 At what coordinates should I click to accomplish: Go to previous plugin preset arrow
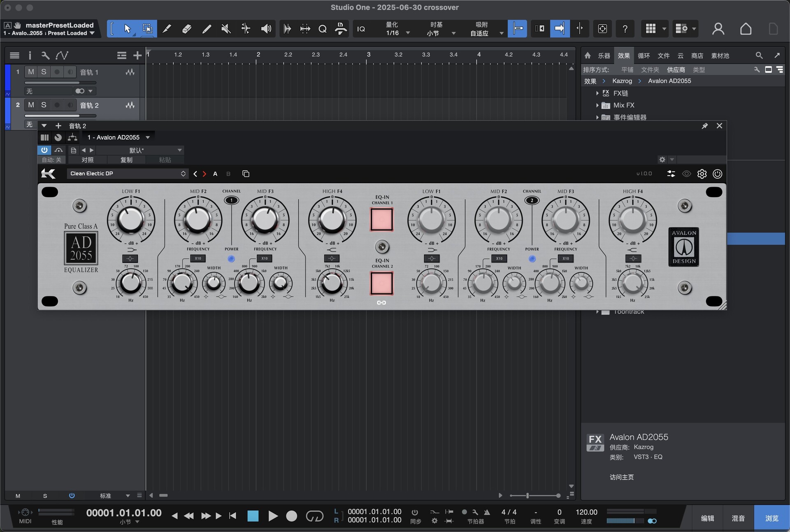pos(195,174)
